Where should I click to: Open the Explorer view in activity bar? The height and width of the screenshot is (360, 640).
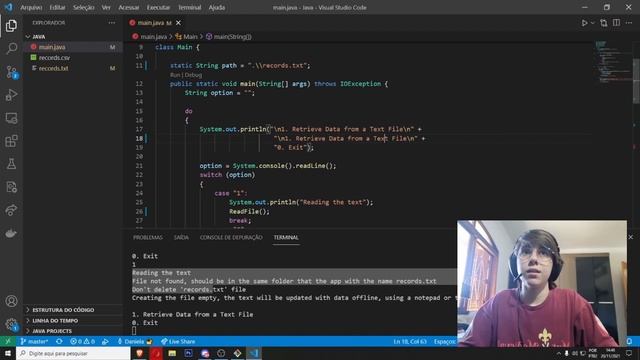[x=11, y=26]
